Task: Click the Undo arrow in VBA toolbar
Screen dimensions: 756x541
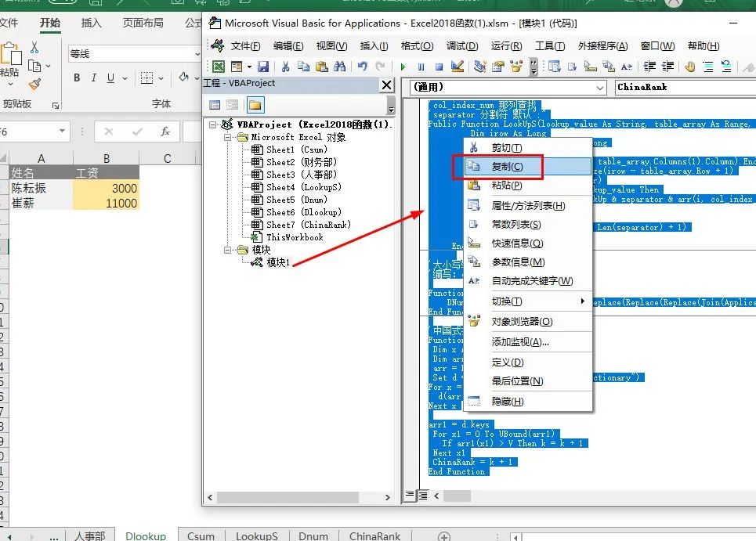Action: (364, 67)
